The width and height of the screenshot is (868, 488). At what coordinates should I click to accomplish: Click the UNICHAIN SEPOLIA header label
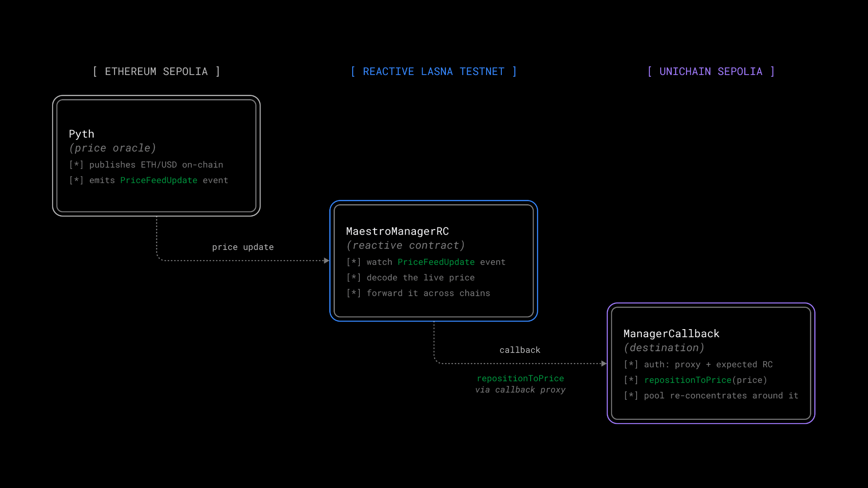(x=711, y=72)
